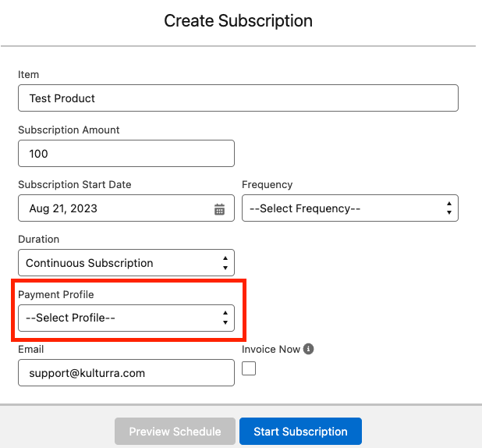Expand the Continuous Subscription duration dropdown
This screenshot has width=482, height=448.
click(x=126, y=263)
